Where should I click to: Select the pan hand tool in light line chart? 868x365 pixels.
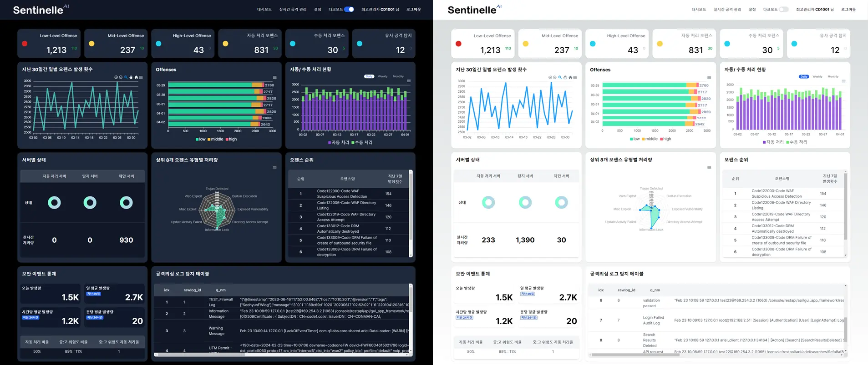click(565, 77)
